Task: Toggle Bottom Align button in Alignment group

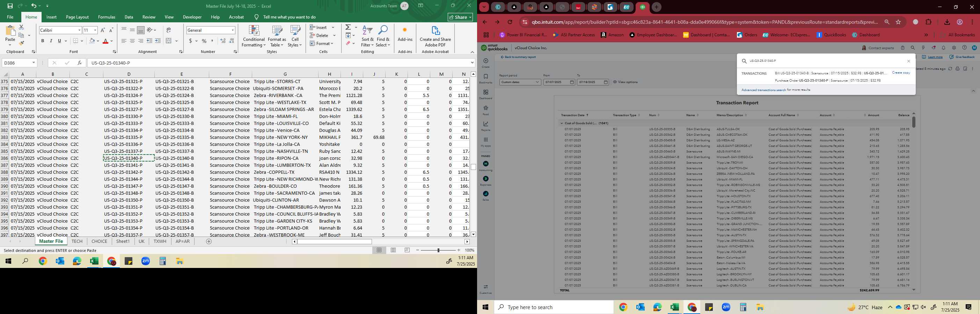Action: coord(141,30)
